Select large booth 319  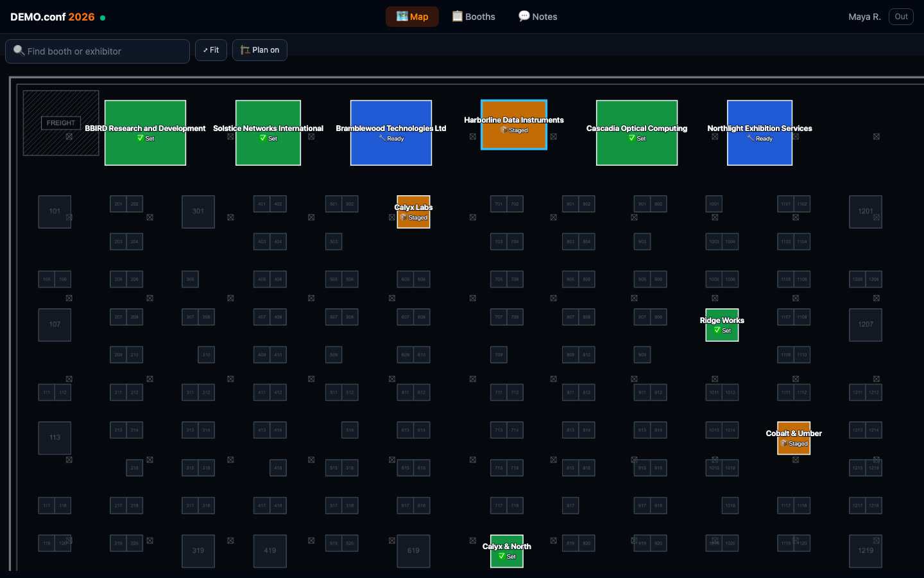pyautogui.click(x=198, y=551)
